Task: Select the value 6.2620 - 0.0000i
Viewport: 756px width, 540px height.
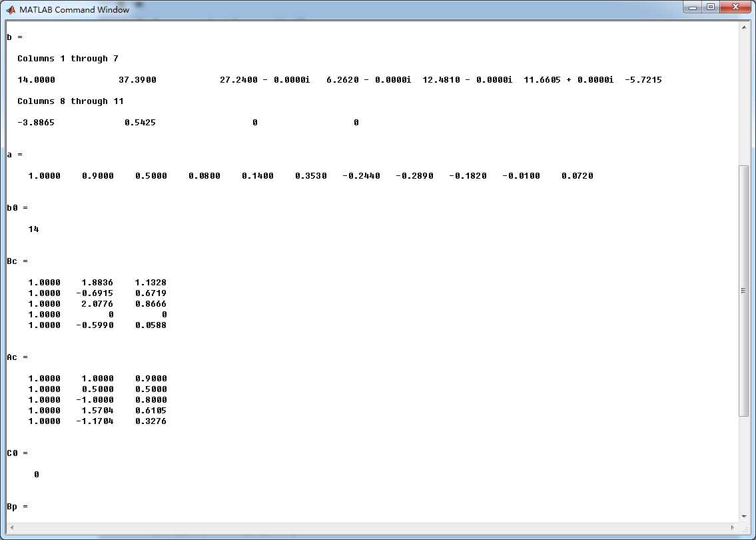Action: tap(369, 79)
